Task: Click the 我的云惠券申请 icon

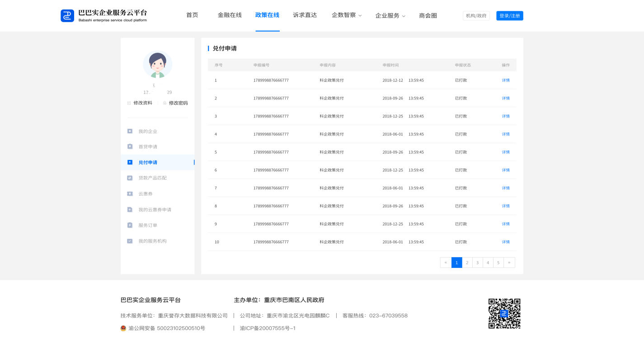Action: [130, 210]
